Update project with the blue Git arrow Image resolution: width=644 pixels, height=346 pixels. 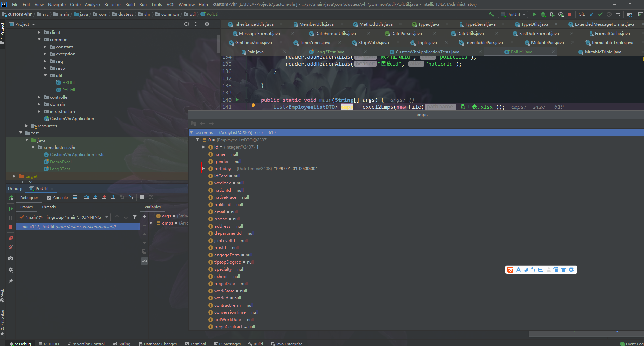click(x=592, y=14)
